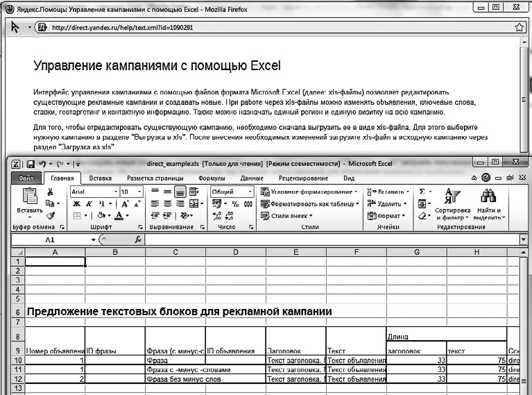Apply accounting number format icon
This screenshot has height=395, width=532.
click(x=217, y=204)
